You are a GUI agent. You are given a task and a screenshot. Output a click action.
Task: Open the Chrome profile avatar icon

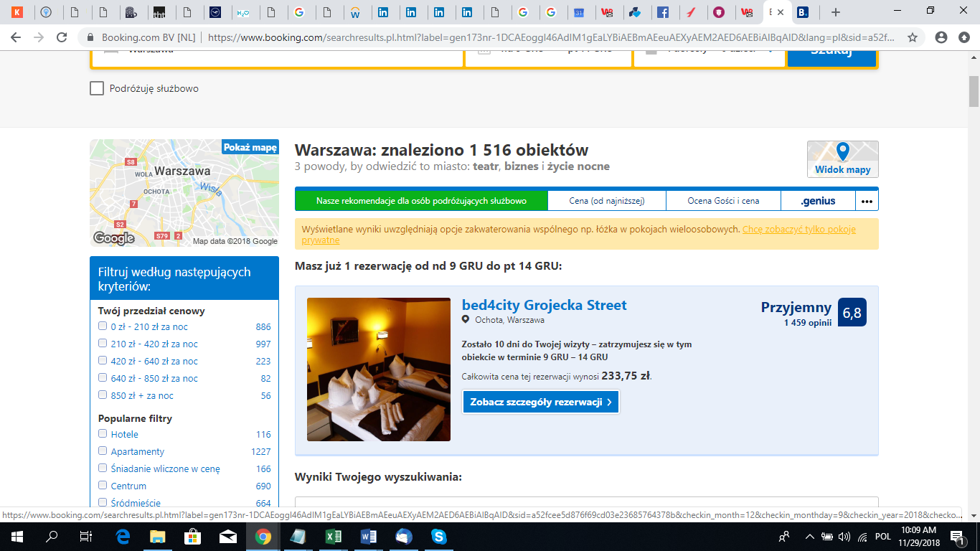[x=941, y=37]
